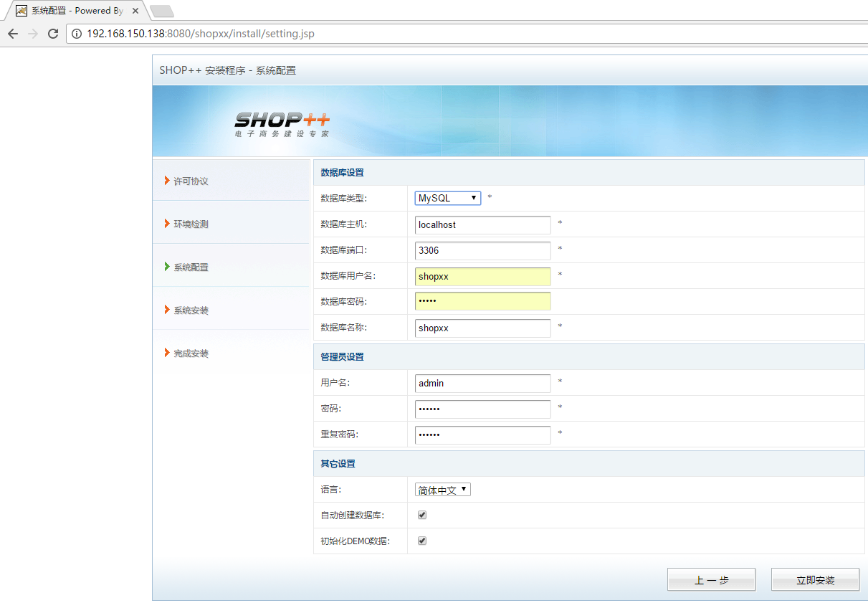
Task: Click the 自动创建数据库: label
Action: pyautogui.click(x=352, y=516)
